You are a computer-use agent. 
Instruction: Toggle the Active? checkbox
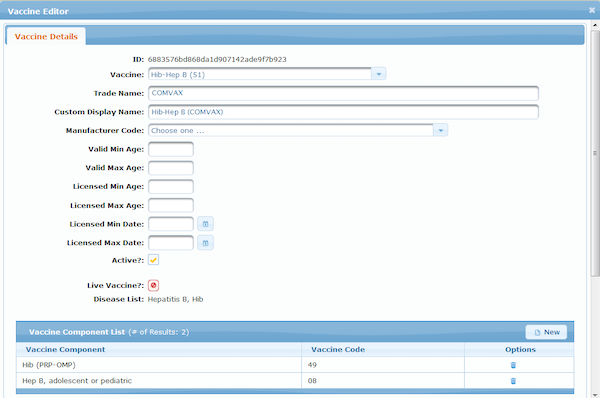click(x=153, y=260)
